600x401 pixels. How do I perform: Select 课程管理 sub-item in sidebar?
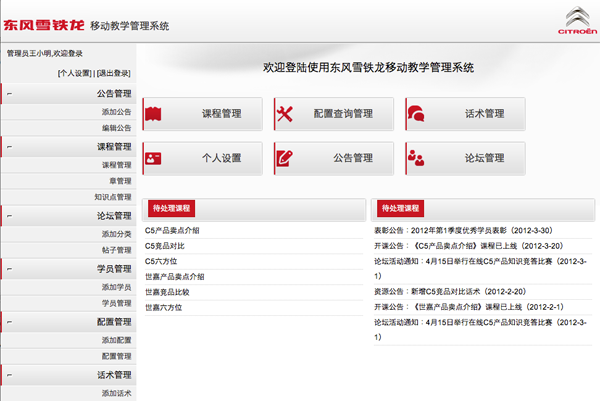click(116, 165)
